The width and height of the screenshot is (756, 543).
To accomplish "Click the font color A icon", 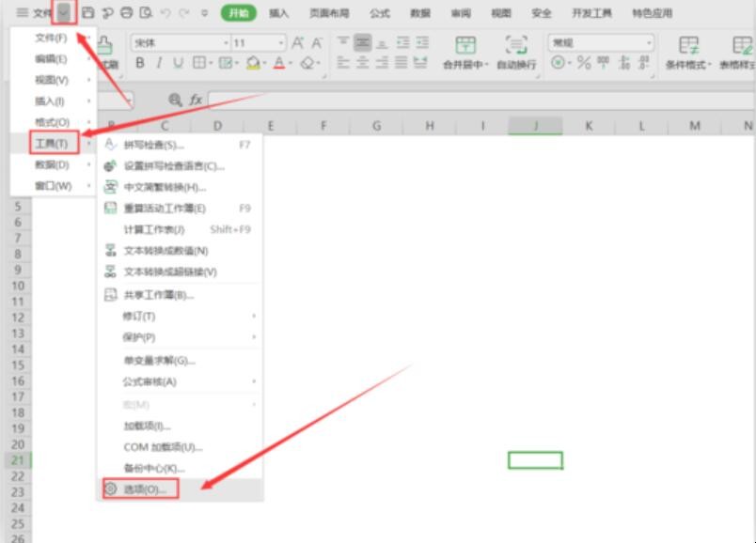I will [x=278, y=63].
